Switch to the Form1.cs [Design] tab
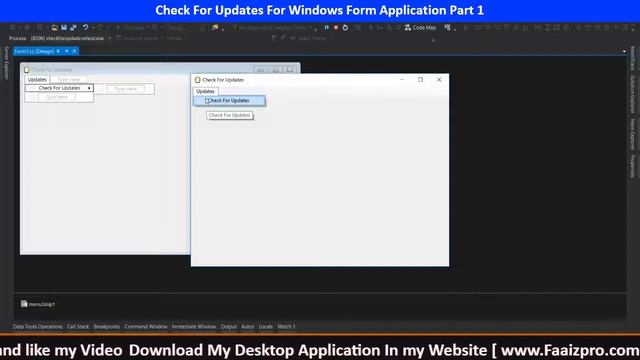640x360 pixels. pyautogui.click(x=34, y=51)
